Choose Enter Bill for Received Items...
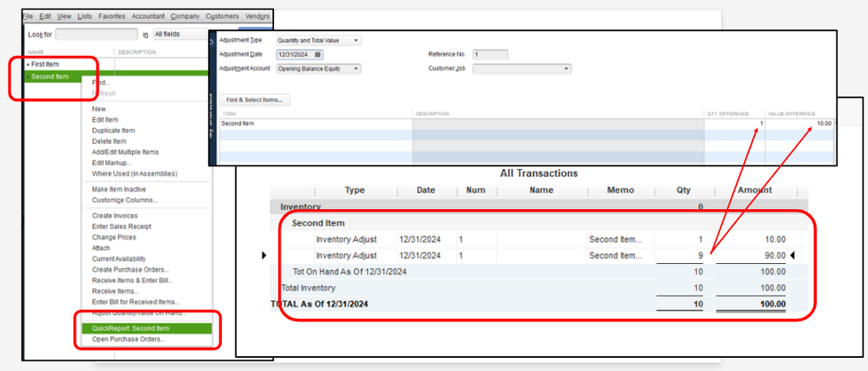This screenshot has width=868, height=371. point(136,302)
